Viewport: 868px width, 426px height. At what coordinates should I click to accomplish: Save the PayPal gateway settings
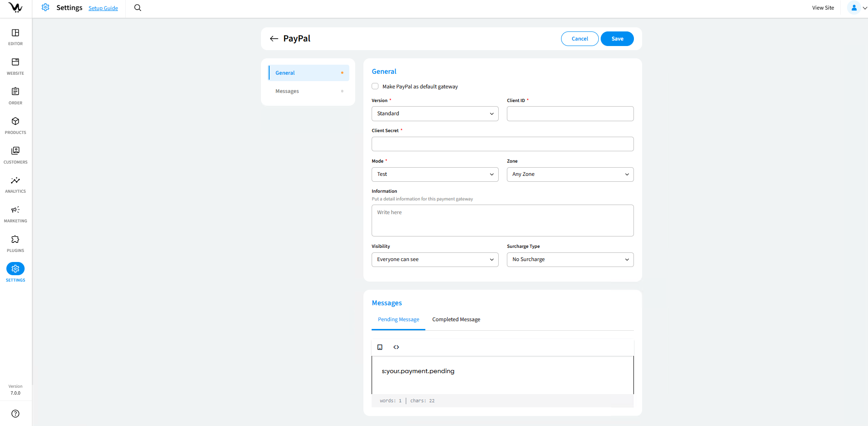coord(617,39)
